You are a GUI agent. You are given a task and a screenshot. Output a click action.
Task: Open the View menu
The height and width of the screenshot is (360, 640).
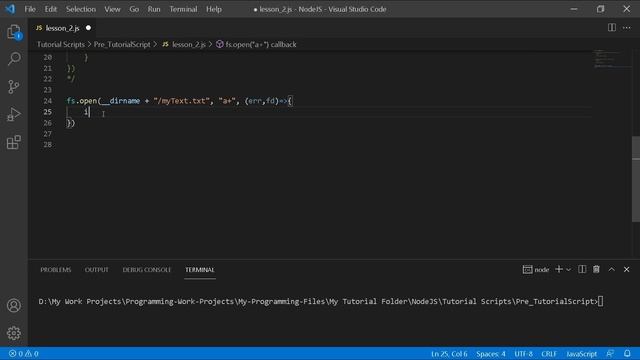click(x=112, y=9)
